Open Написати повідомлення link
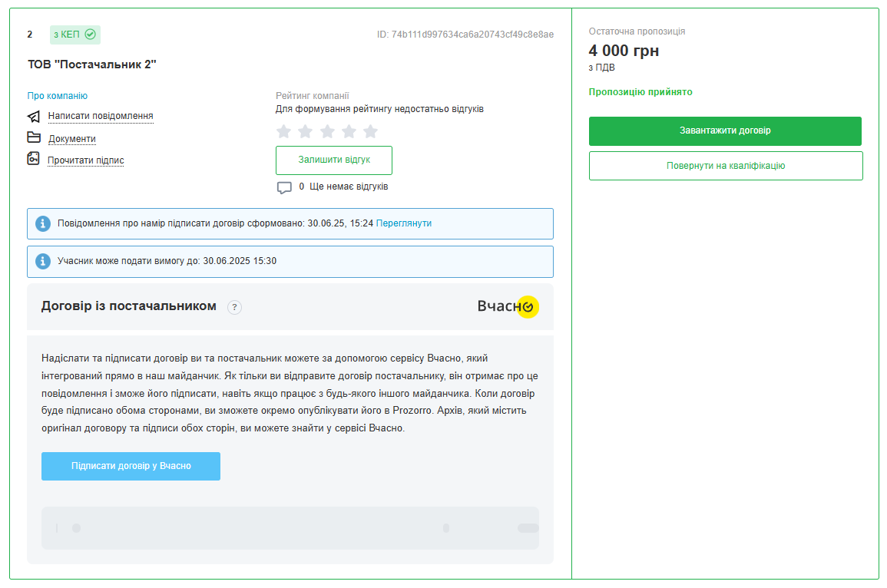 101,117
